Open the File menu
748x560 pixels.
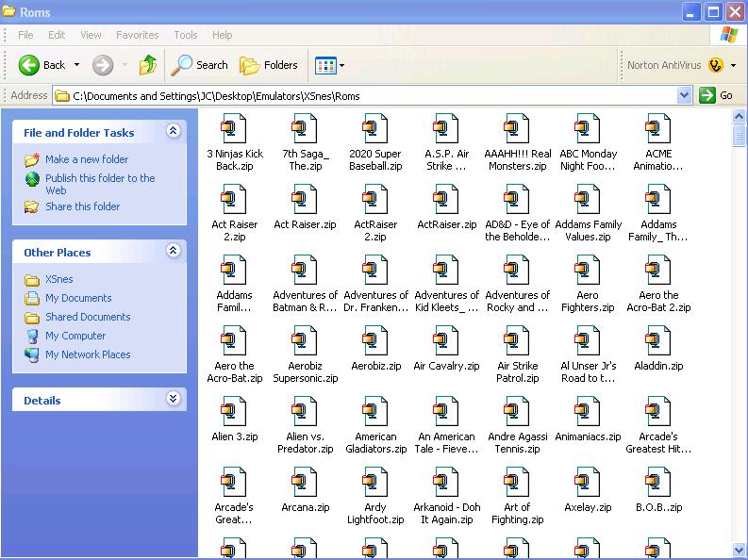point(25,35)
